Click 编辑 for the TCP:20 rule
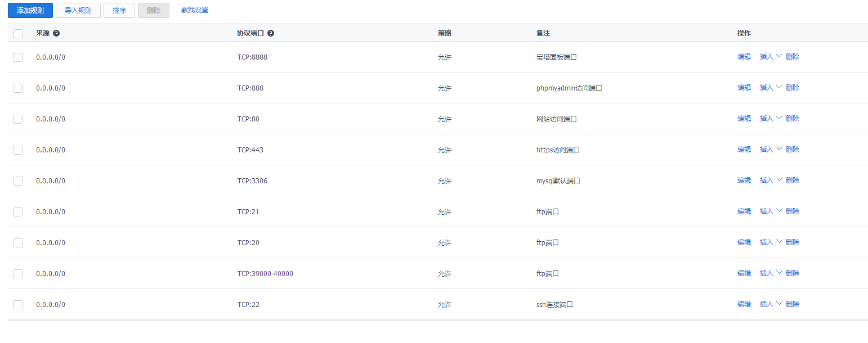Viewport: 868px width, 343px height. coord(744,242)
